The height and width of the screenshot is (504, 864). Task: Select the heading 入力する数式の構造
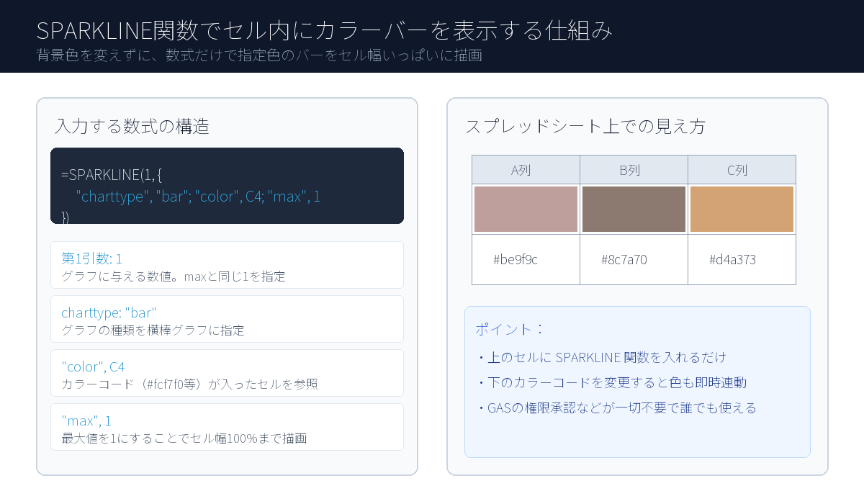pyautogui.click(x=132, y=127)
